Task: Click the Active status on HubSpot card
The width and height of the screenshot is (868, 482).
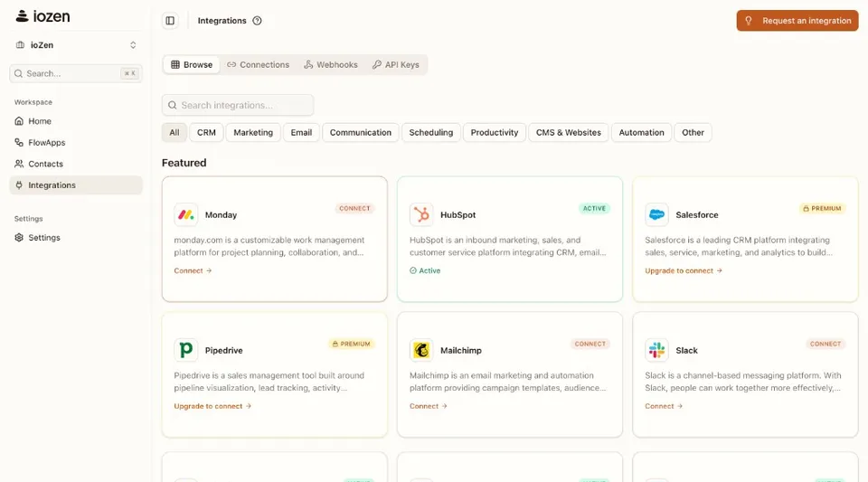Action: 425,270
